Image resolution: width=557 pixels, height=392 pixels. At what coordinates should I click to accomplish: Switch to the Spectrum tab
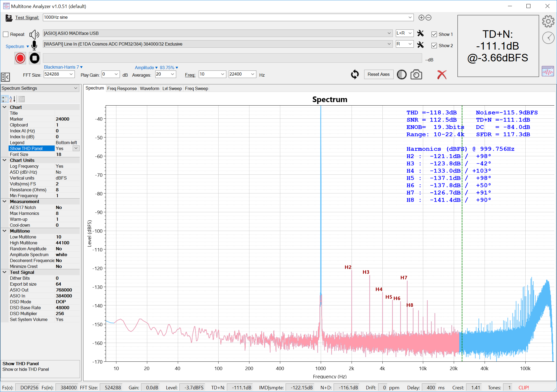click(x=95, y=88)
